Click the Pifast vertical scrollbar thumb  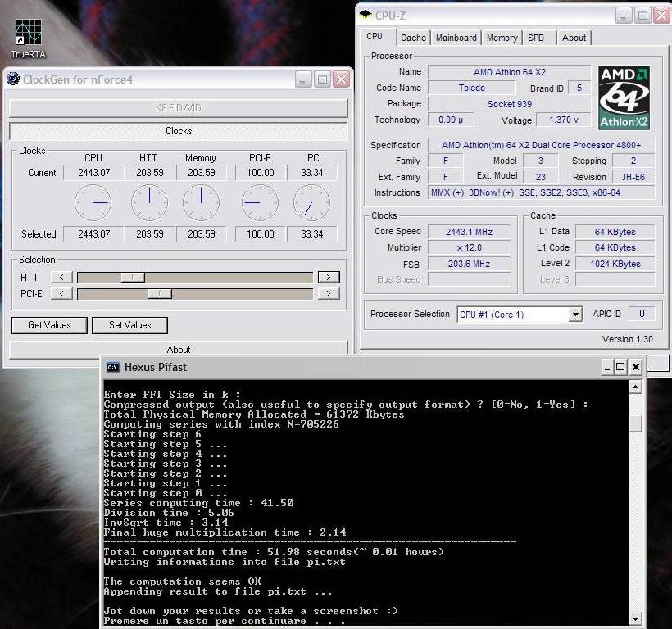coord(635,423)
